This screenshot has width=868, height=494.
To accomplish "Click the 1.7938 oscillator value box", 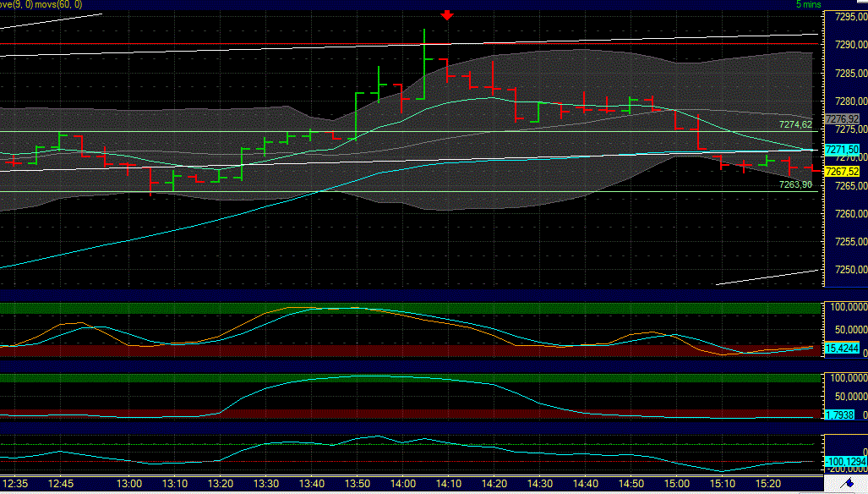I will click(840, 415).
